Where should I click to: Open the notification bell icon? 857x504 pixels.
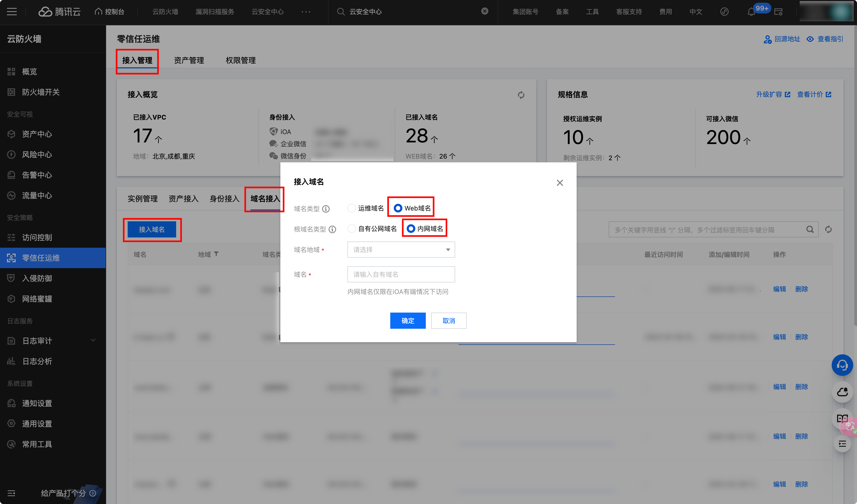point(751,12)
